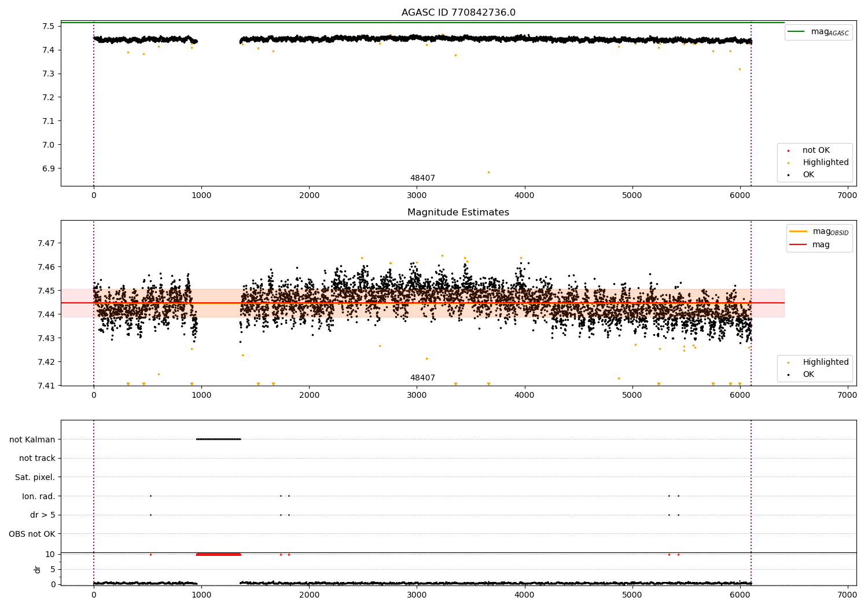The width and height of the screenshot is (868, 608).
Task: Click the low outlier point near 6.88 magnitude
Action: (x=488, y=172)
